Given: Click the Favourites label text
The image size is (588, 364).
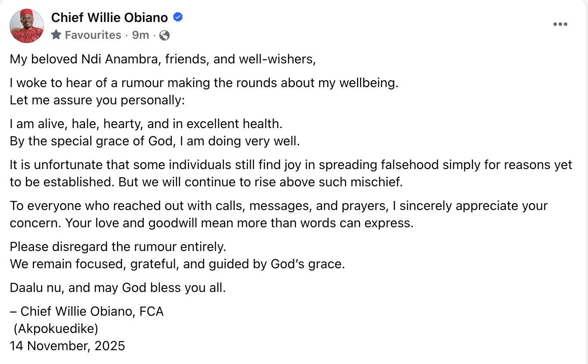Looking at the screenshot, I should tap(93, 35).
